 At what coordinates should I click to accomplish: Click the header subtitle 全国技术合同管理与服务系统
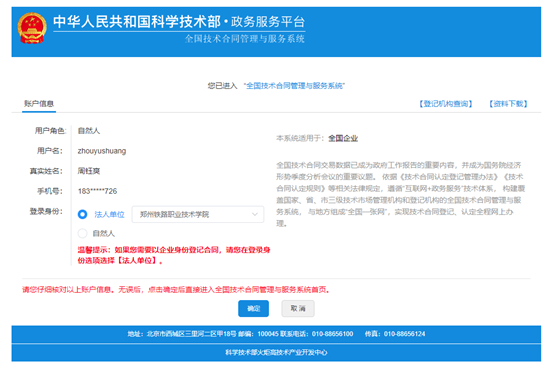click(x=244, y=39)
